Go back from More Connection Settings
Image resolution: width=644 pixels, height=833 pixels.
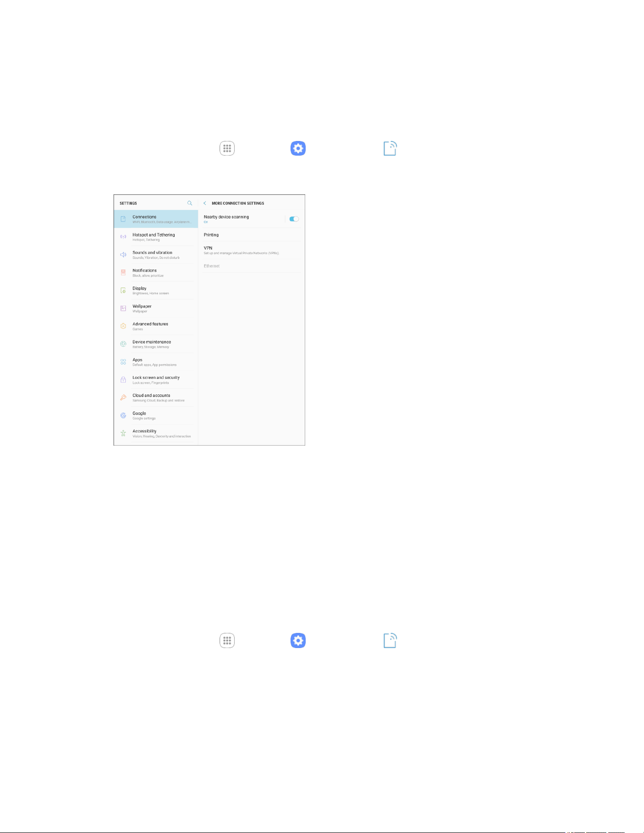(205, 203)
